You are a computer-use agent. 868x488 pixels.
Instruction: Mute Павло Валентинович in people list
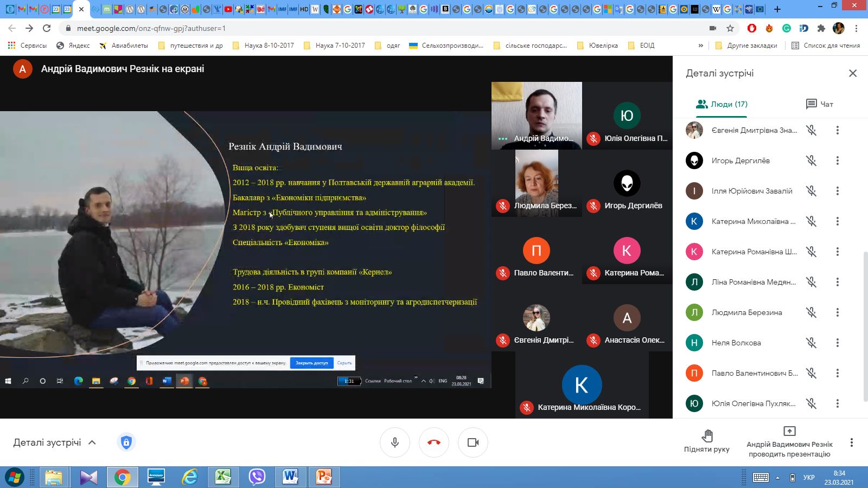pos(811,373)
